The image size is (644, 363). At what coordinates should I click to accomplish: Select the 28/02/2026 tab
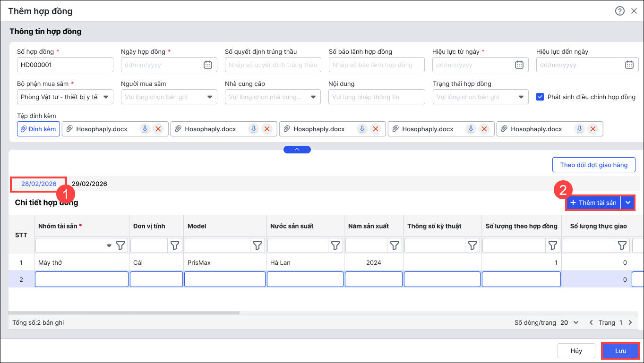[x=39, y=184]
